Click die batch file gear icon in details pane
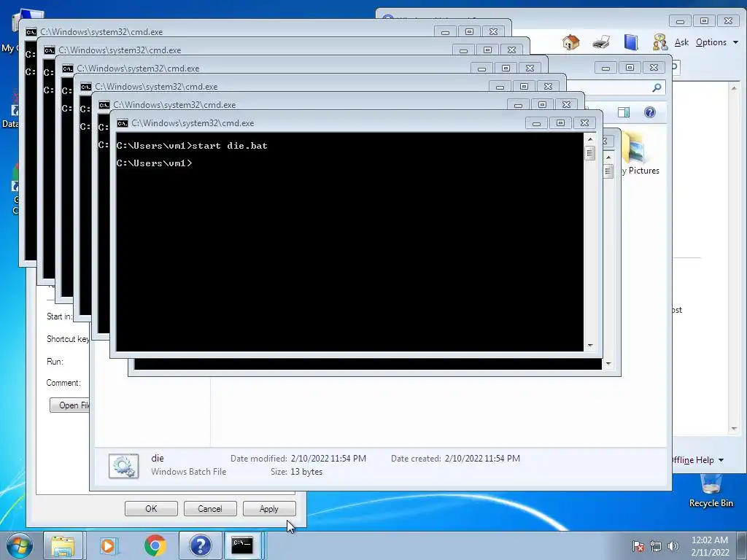The height and width of the screenshot is (560, 747). 123,466
